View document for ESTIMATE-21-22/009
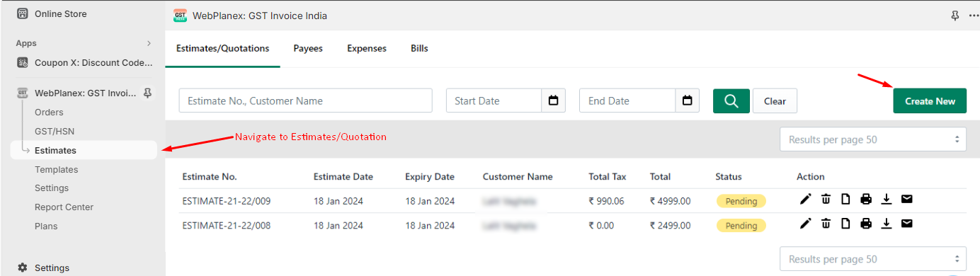Viewport: 980px width, 276px height. 845,200
